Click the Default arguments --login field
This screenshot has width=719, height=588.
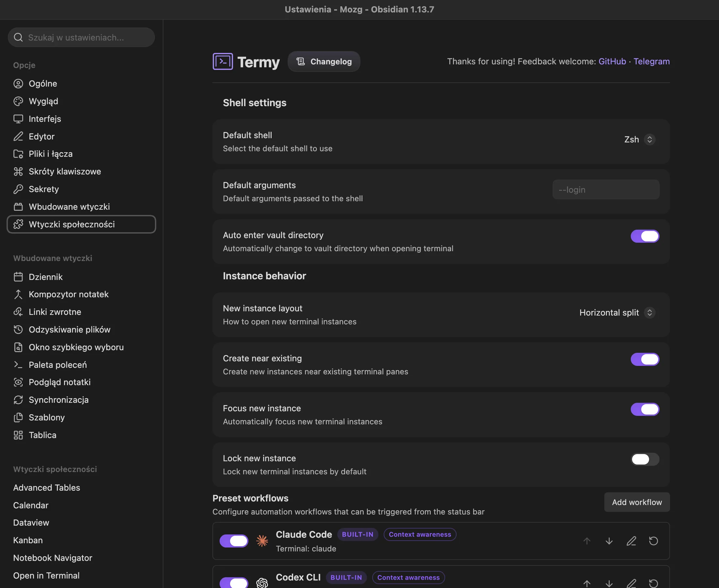click(x=606, y=189)
